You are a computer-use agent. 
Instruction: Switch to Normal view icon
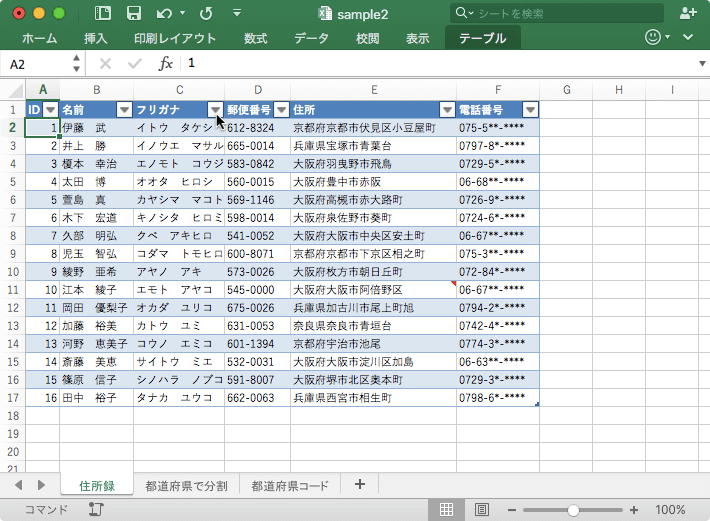click(446, 510)
